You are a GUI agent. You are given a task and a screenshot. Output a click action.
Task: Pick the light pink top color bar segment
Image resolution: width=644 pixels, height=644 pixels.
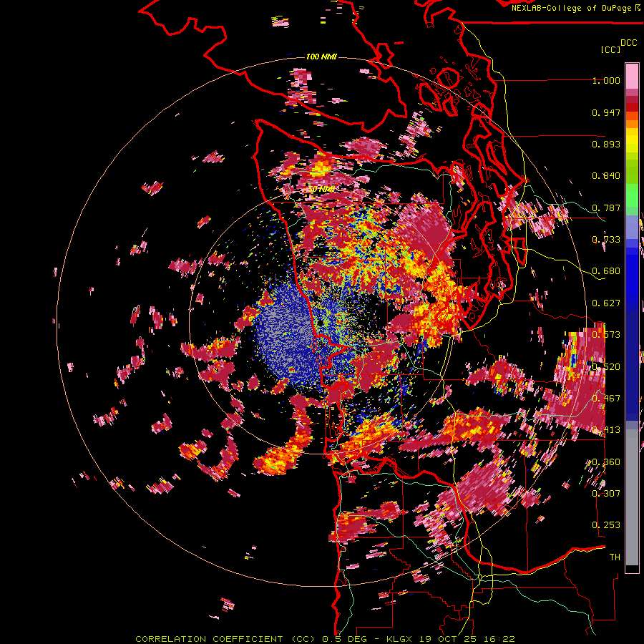(x=632, y=76)
